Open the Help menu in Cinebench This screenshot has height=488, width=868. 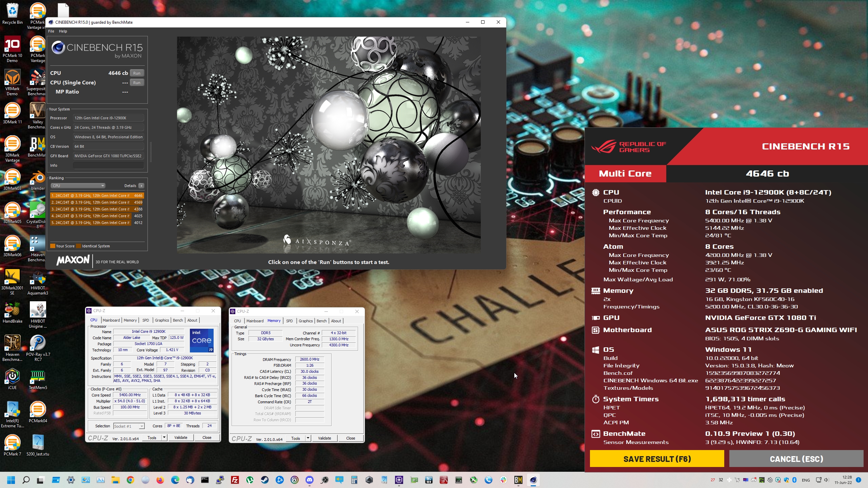coord(63,31)
